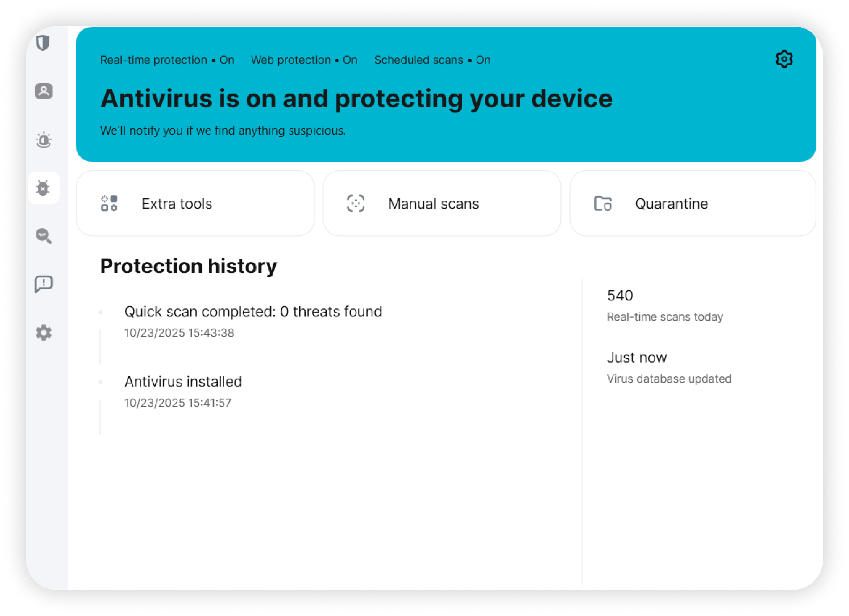Click Web protection On status
This screenshot has height=616, width=849.
tap(304, 60)
